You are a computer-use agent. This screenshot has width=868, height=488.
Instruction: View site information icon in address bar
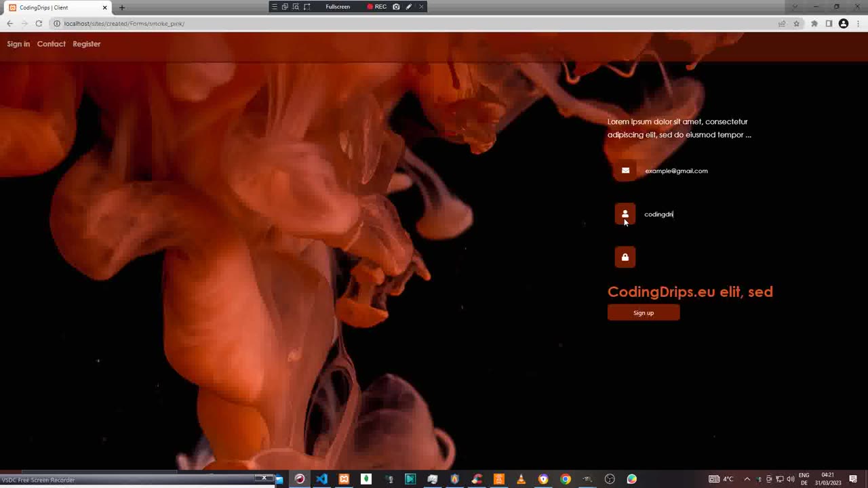[57, 24]
